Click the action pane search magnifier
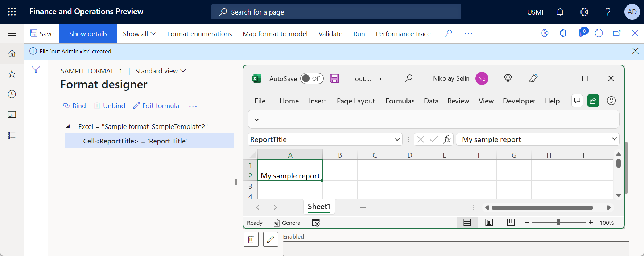The height and width of the screenshot is (256, 644). pos(449,33)
